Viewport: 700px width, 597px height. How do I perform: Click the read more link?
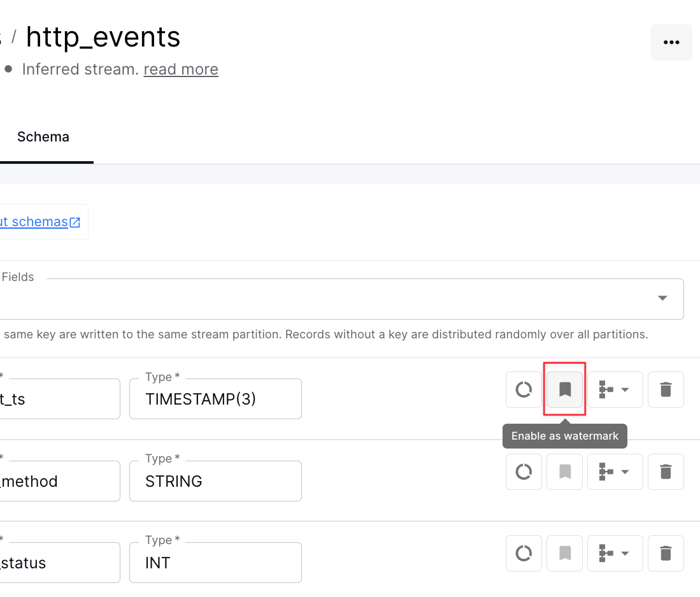(180, 69)
